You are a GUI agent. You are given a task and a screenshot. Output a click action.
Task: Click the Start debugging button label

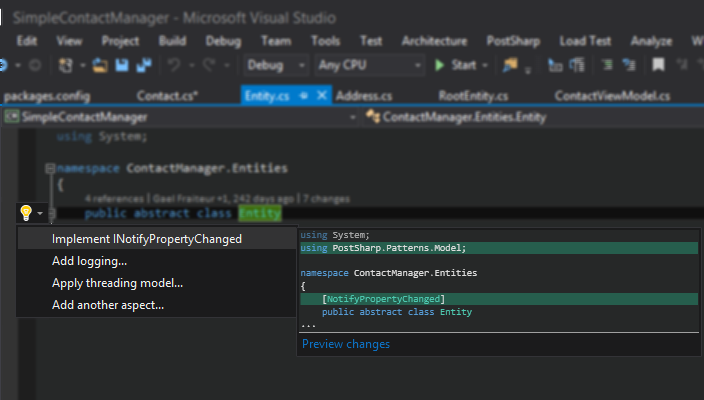[x=463, y=65]
